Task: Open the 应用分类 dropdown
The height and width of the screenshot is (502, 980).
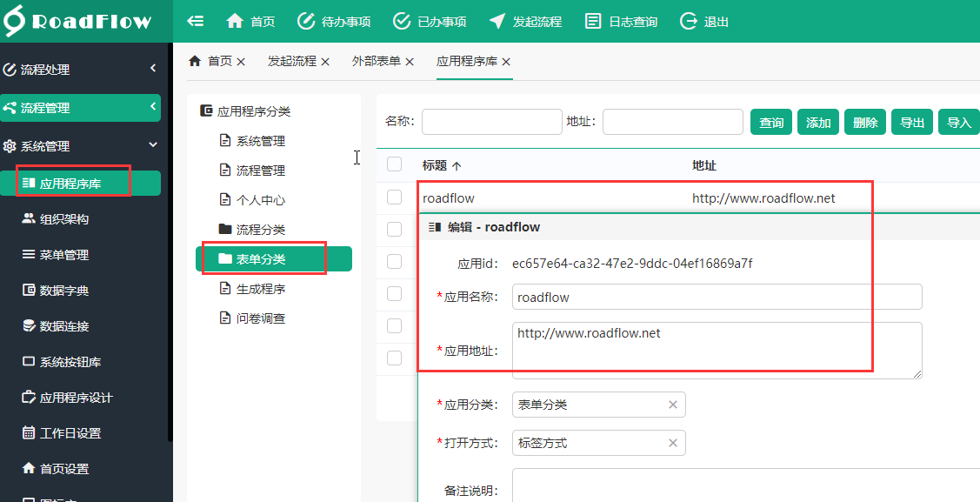Action: click(x=599, y=405)
